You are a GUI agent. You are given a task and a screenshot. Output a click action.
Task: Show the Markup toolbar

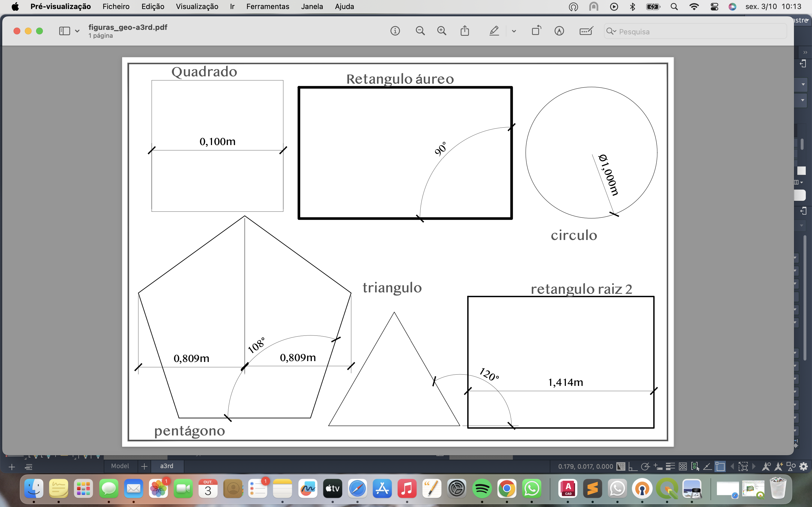click(x=559, y=31)
